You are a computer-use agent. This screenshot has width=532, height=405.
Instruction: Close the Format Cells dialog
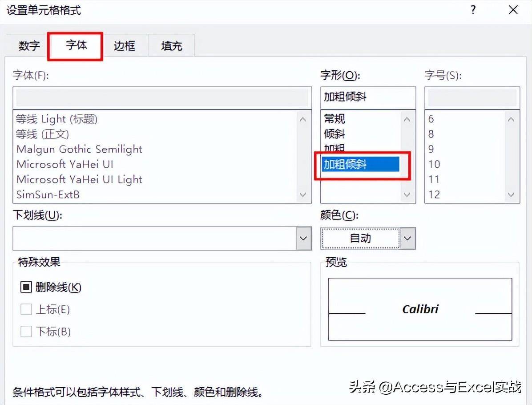coord(513,10)
